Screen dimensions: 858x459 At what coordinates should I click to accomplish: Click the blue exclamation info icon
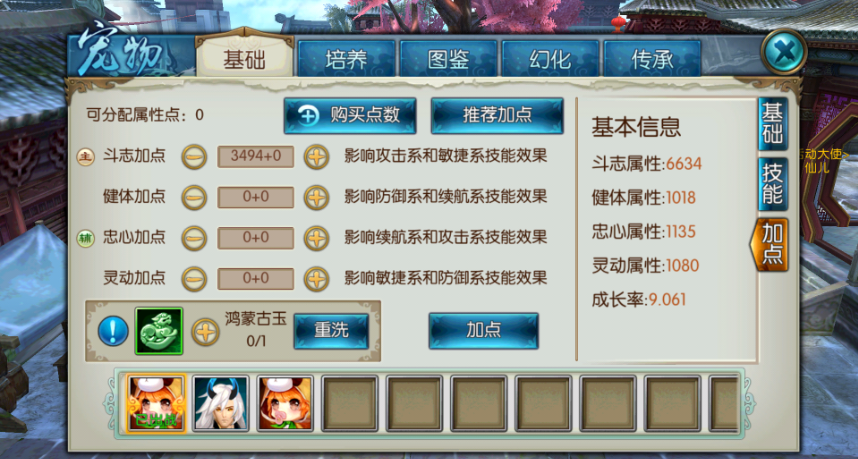tap(113, 331)
